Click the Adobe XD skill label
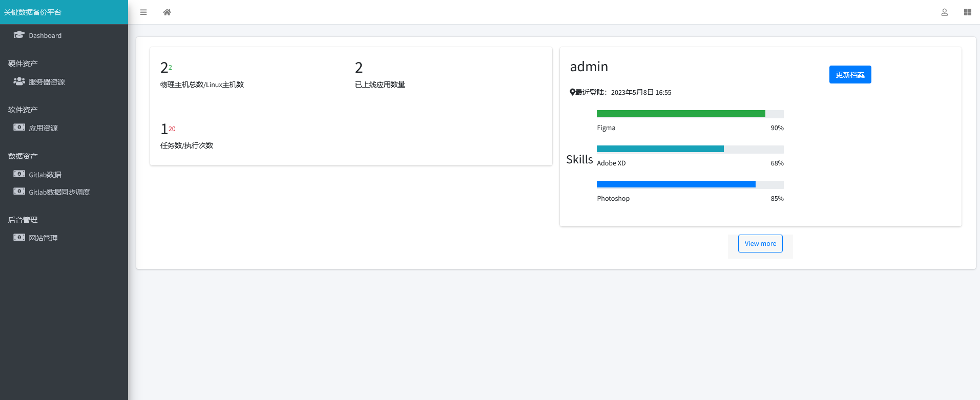980x400 pixels. coord(611,163)
